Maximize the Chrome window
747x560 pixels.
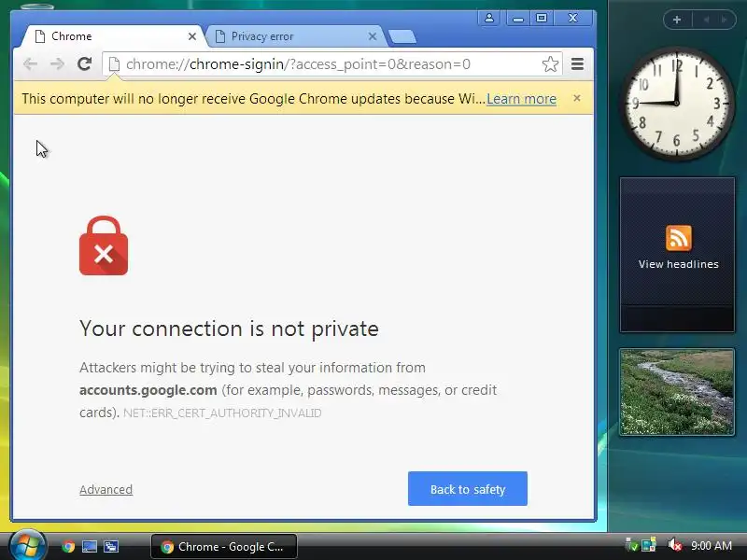542,18
